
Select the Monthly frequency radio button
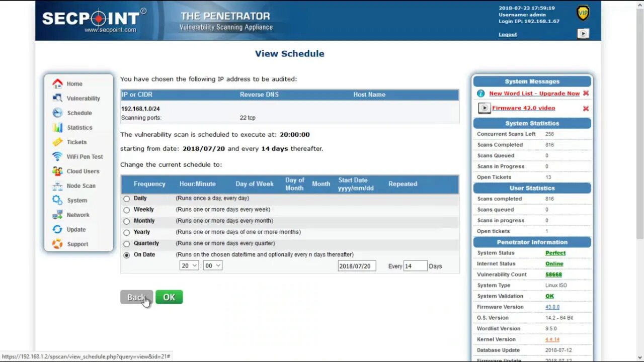(x=126, y=221)
